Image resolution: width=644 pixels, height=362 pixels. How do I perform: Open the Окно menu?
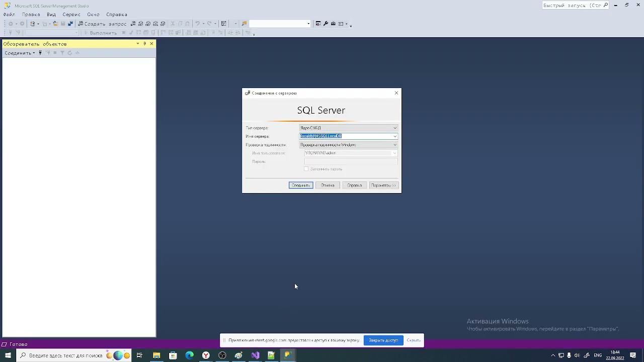(93, 15)
